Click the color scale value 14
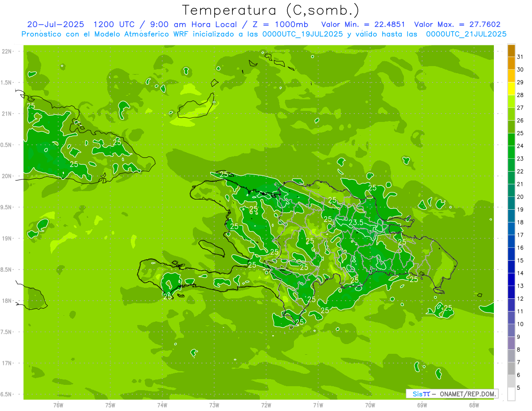 [520, 273]
